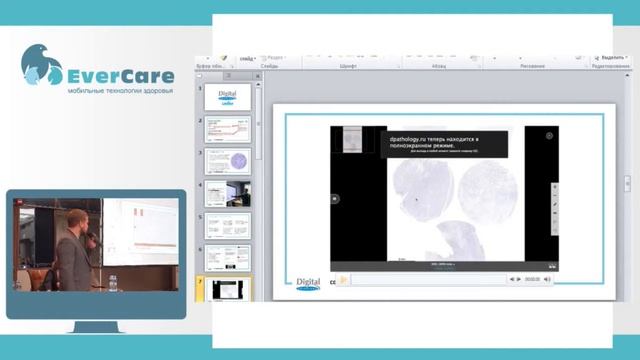Play the embedded video on the slide
This screenshot has height=360, width=640.
pyautogui.click(x=343, y=280)
